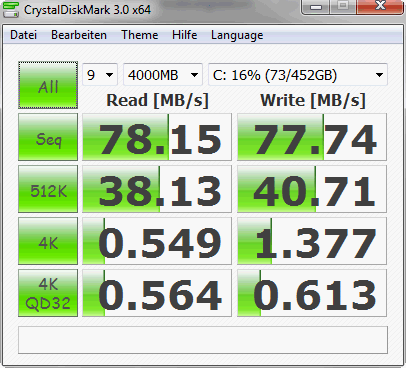Open the Theme menu
Screen dimensions: 406x368
[x=140, y=35]
